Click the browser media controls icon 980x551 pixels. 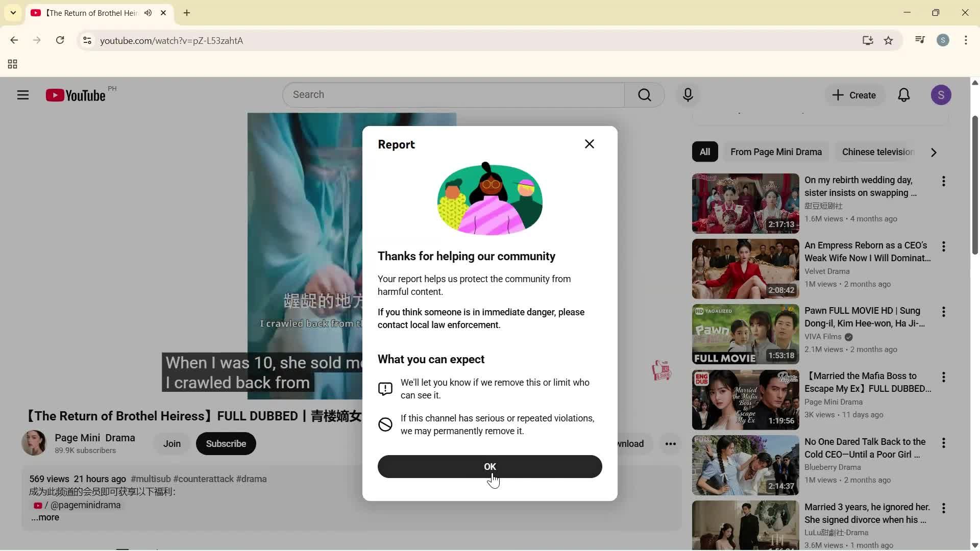coord(919,40)
